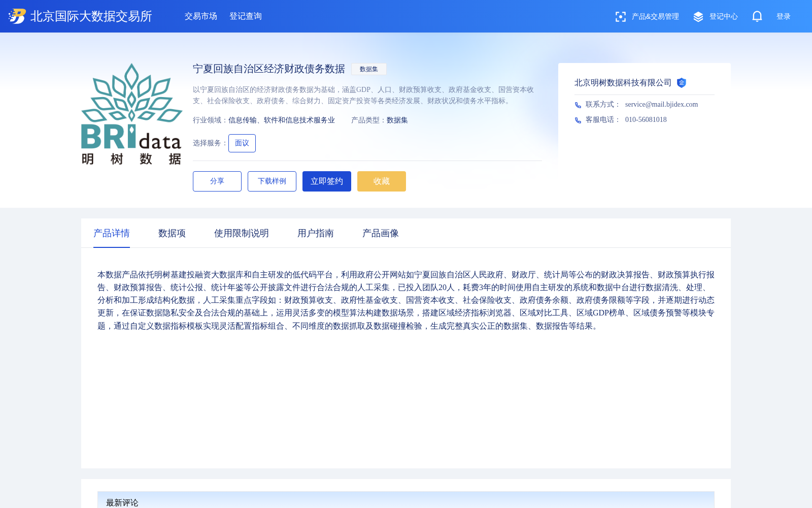Select the 面议 service option
The height and width of the screenshot is (508, 812).
coord(242,143)
